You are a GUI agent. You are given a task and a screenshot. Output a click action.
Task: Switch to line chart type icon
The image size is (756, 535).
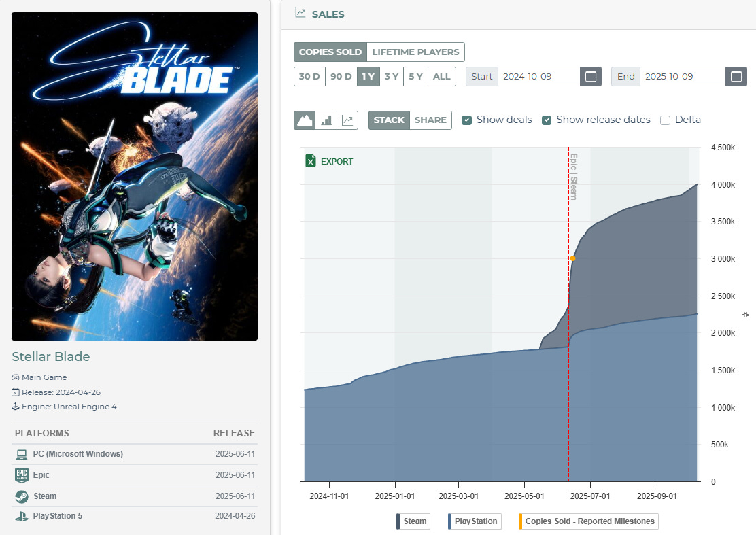[x=347, y=120]
